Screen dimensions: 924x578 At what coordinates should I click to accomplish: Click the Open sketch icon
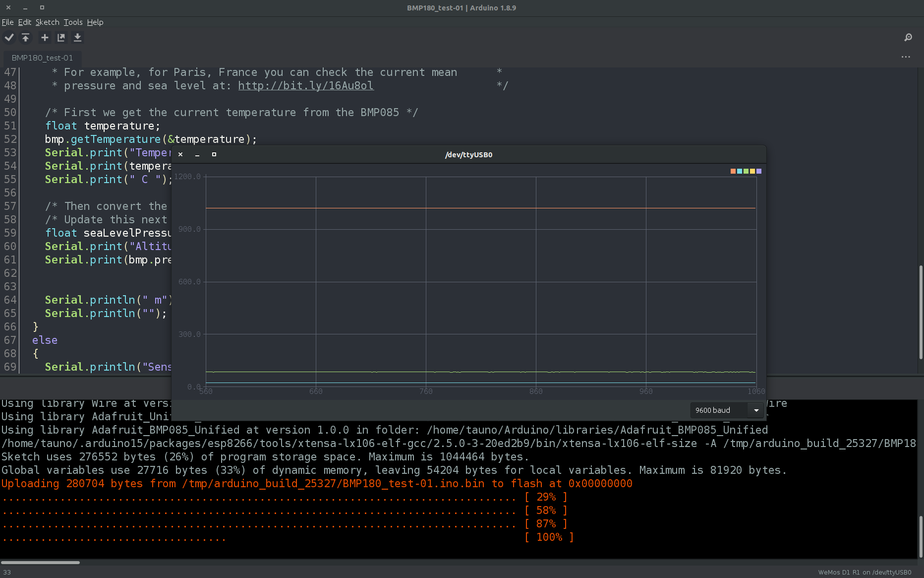[61, 38]
